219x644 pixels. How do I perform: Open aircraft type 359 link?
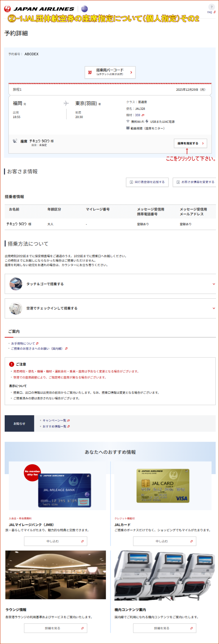(137, 115)
